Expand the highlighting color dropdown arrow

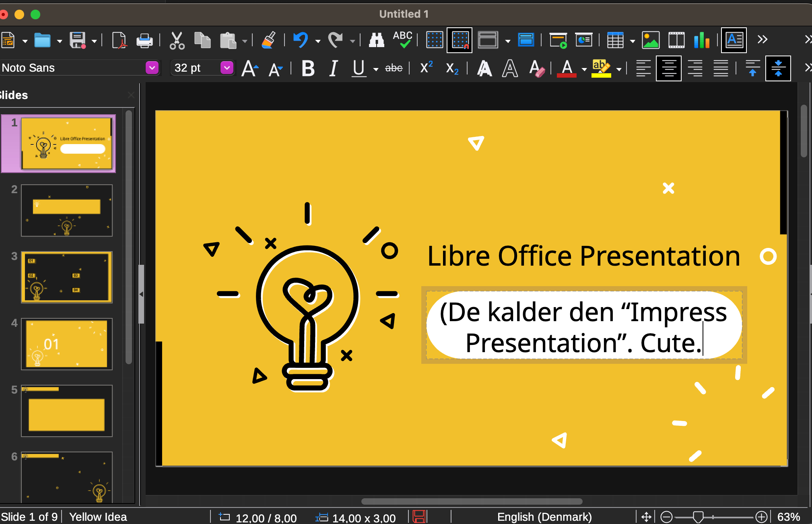619,69
